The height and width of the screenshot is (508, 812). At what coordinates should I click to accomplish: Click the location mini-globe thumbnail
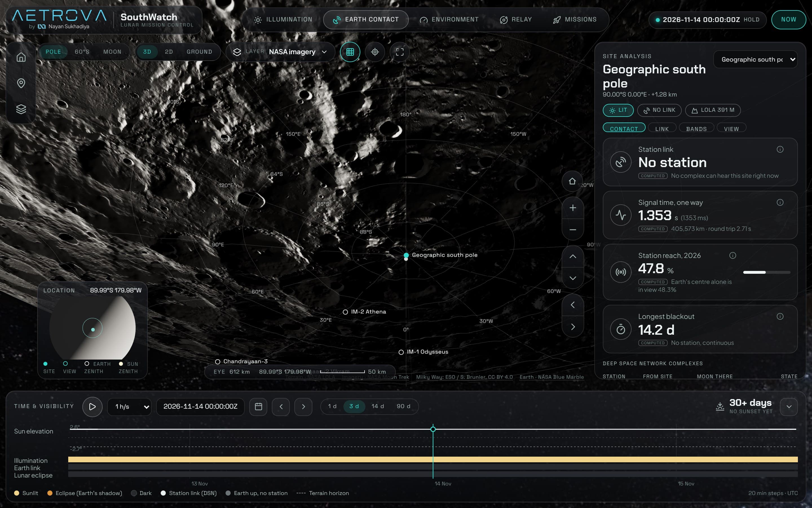click(92, 328)
